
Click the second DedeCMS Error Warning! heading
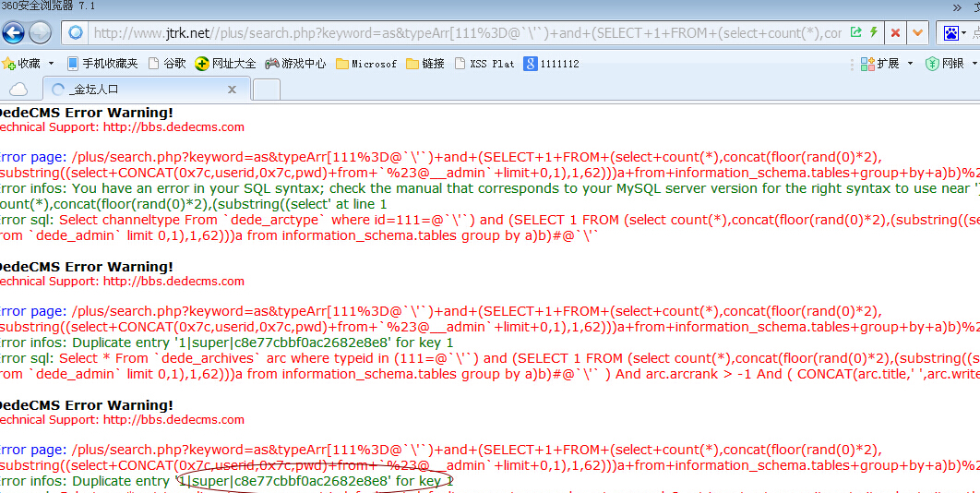[x=86, y=267]
